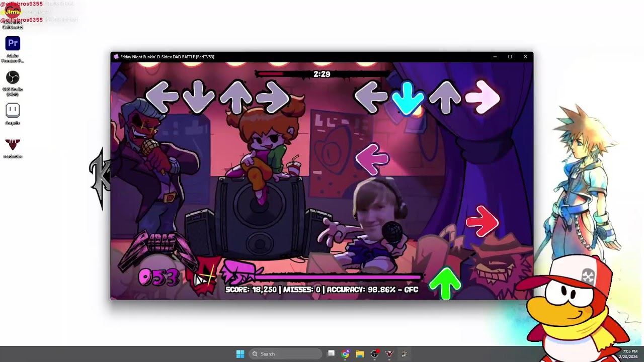Click the window title 'DAD BATTLE [RedTV53]'

point(193,57)
